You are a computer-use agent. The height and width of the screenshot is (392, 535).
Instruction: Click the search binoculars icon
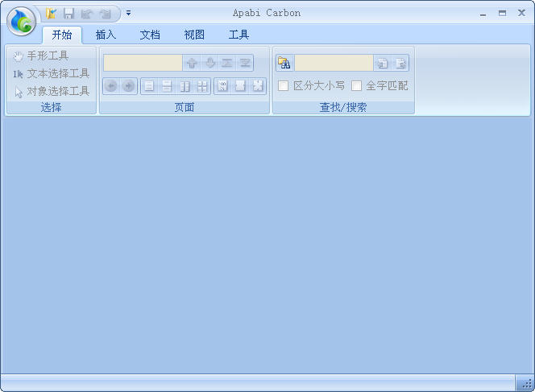coord(284,63)
